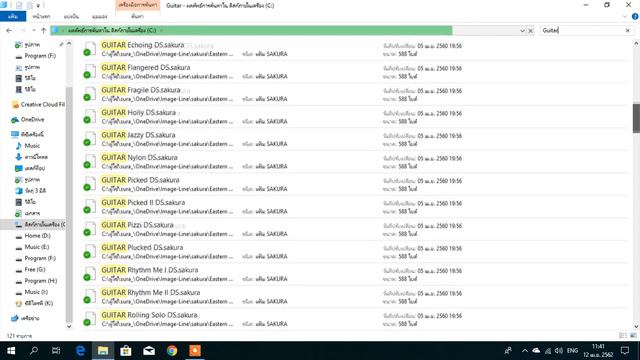Open Microsoft Store from taskbar
The width and height of the screenshot is (640, 360).
[x=126, y=351]
